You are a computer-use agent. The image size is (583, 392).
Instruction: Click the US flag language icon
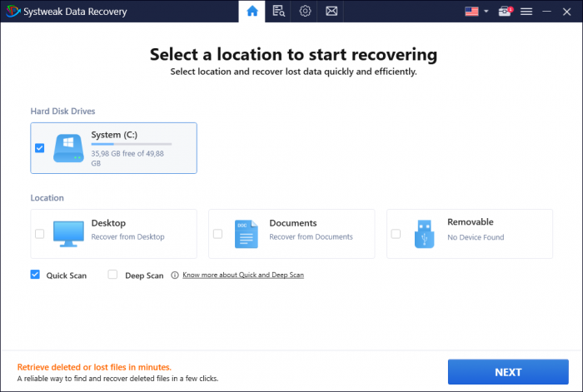pyautogui.click(x=471, y=12)
